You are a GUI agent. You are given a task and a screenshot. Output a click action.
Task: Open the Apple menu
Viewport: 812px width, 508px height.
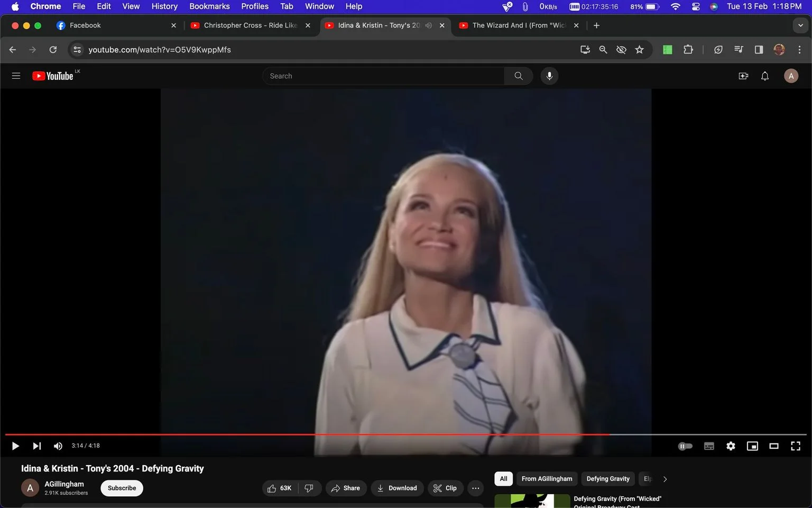click(x=15, y=6)
